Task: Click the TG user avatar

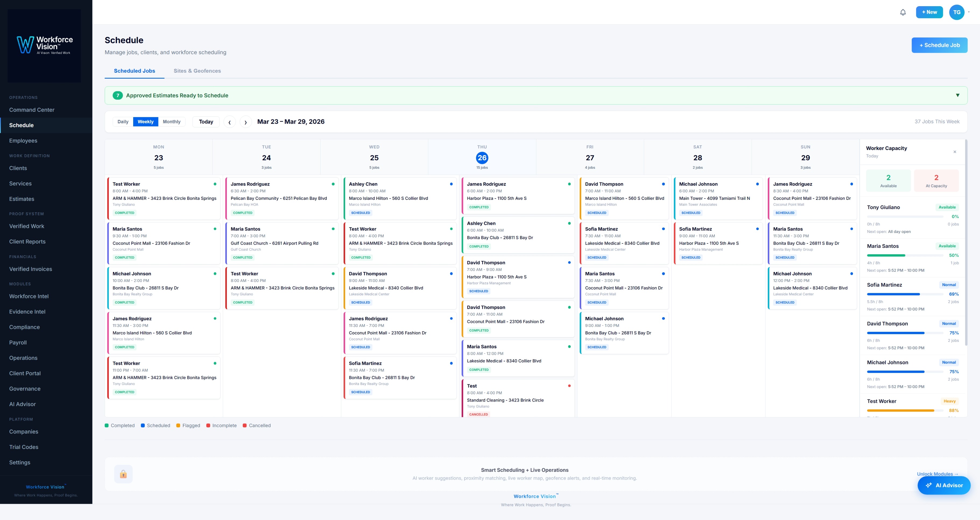Action: [956, 12]
